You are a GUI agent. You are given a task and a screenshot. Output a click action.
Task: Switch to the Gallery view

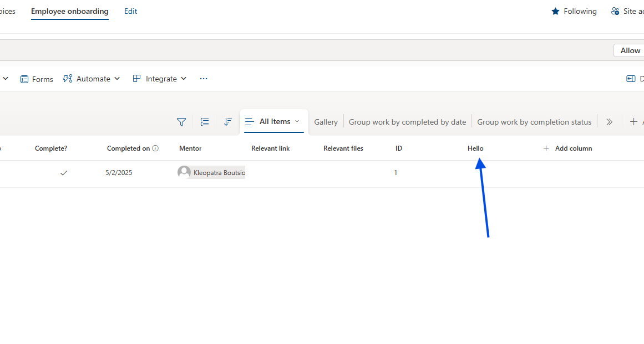point(326,122)
